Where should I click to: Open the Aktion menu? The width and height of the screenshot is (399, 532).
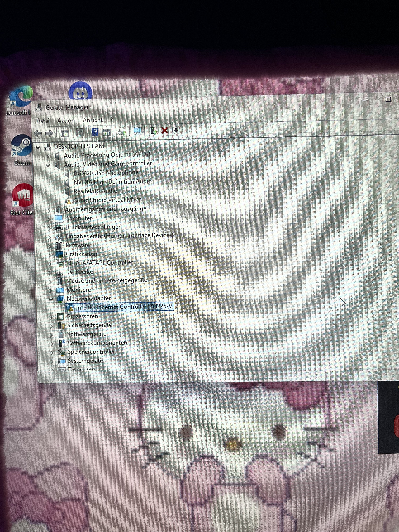tap(66, 120)
